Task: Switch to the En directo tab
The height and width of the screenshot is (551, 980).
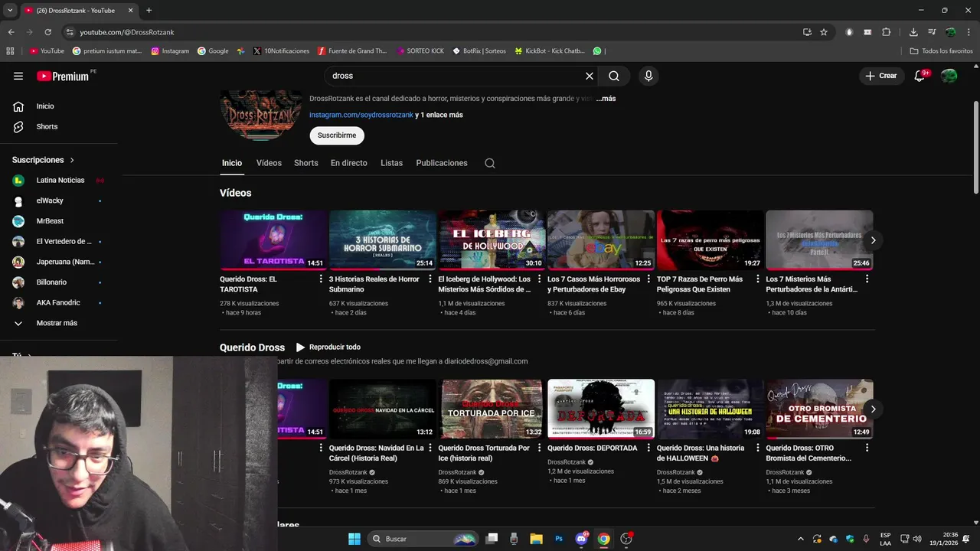Action: tap(349, 163)
